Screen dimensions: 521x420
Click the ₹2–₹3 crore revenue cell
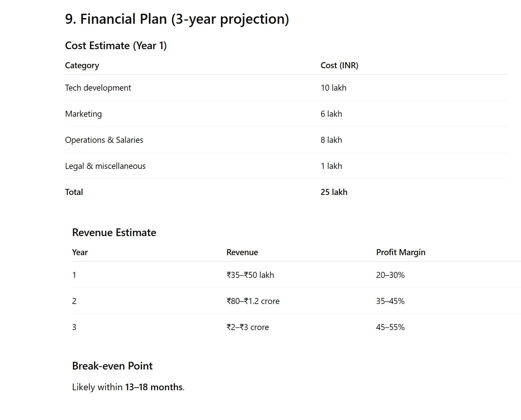pyautogui.click(x=247, y=327)
